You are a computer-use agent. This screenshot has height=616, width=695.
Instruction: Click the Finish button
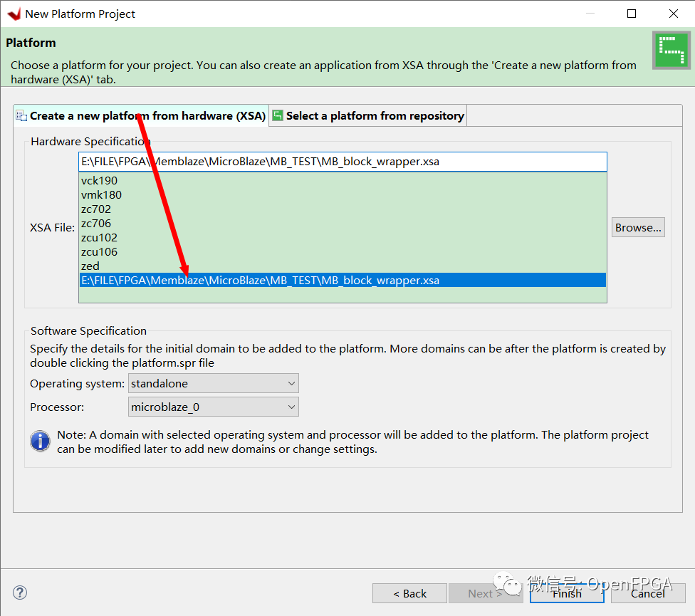coord(567,593)
